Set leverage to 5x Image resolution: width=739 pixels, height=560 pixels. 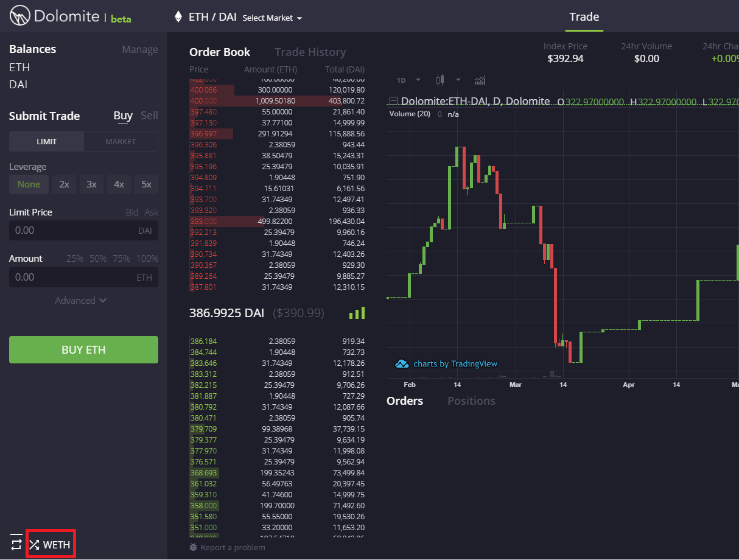tap(146, 184)
